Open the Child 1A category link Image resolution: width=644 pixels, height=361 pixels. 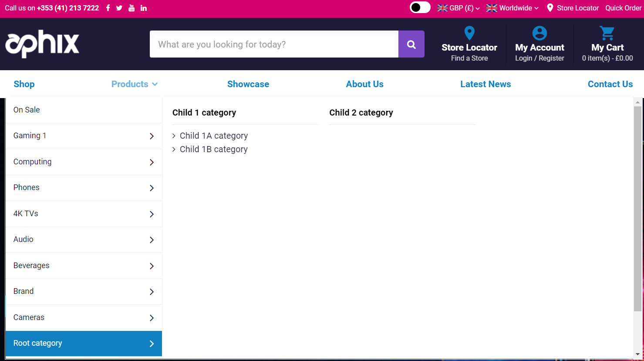pos(213,136)
